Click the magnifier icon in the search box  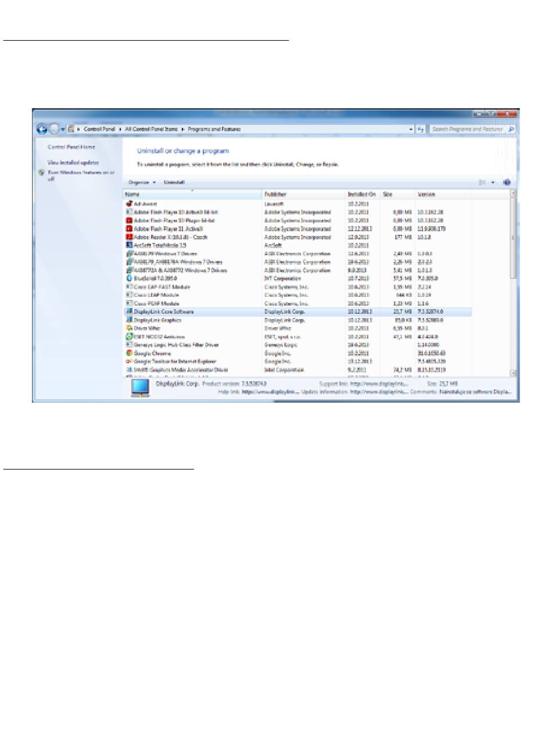(x=511, y=129)
